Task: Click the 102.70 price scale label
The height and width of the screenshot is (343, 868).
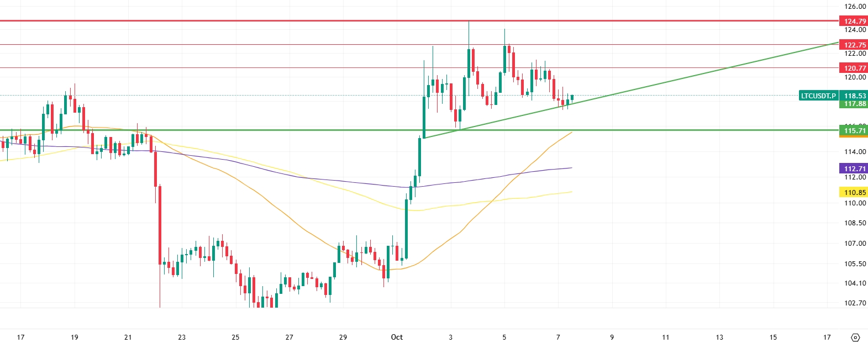Action: [854, 303]
